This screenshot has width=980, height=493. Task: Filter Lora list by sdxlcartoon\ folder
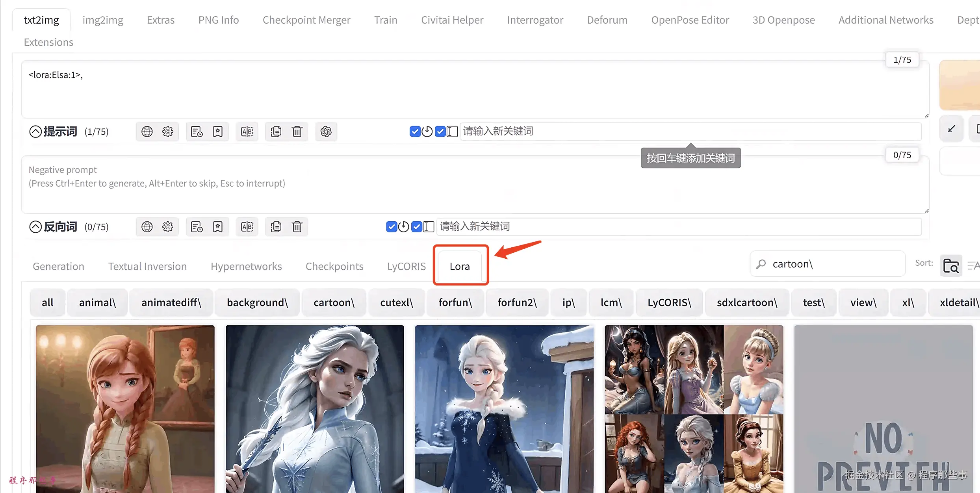click(747, 302)
